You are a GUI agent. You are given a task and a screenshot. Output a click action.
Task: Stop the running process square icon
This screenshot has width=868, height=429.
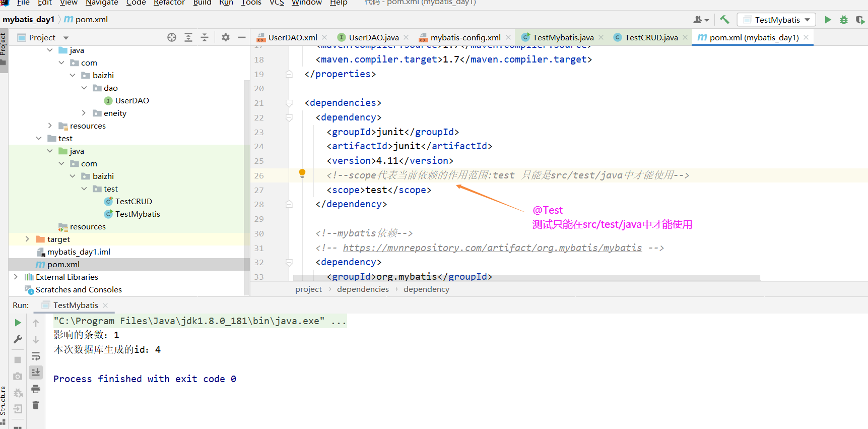click(x=18, y=360)
